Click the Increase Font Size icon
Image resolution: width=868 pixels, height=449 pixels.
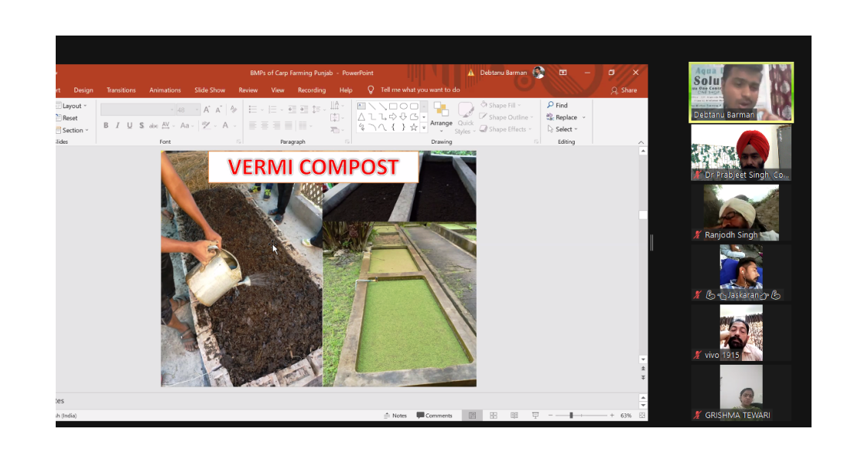pos(207,110)
